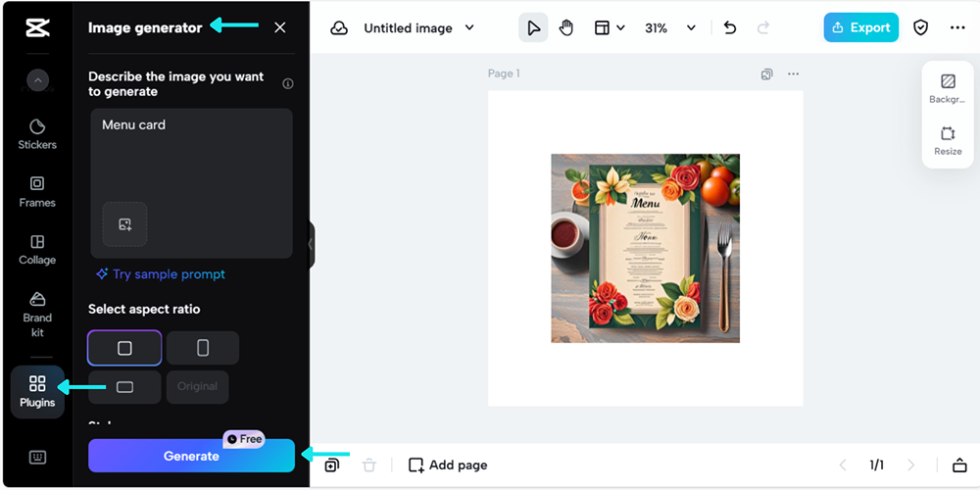The height and width of the screenshot is (490, 980).
Task: Click the Generate button
Action: (191, 456)
